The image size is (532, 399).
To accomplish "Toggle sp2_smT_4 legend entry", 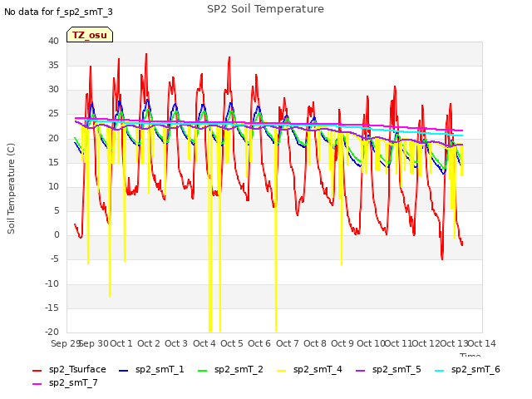I will [x=309, y=369].
